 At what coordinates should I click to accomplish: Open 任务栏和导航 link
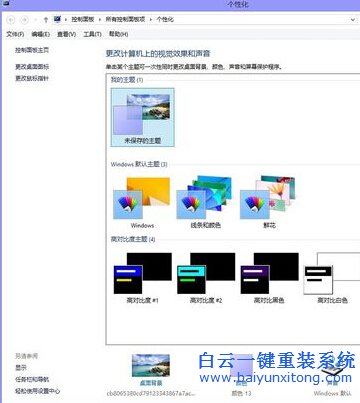coord(32,379)
